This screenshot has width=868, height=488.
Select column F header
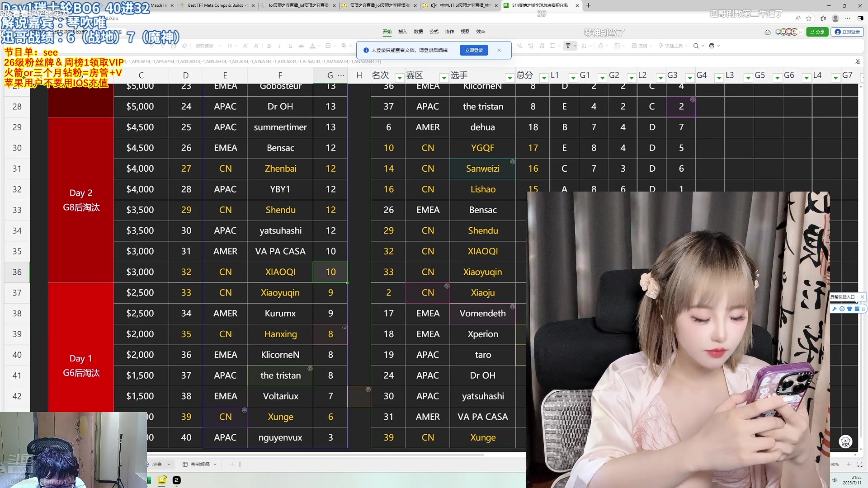click(280, 75)
